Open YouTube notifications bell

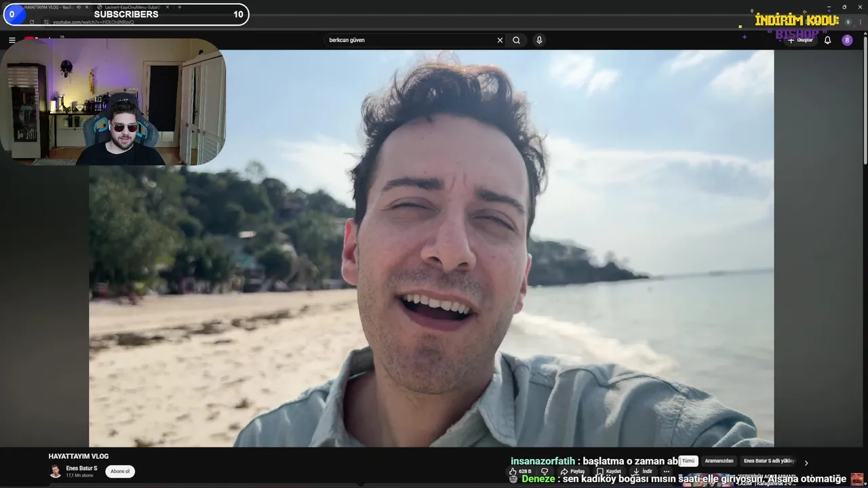point(827,40)
